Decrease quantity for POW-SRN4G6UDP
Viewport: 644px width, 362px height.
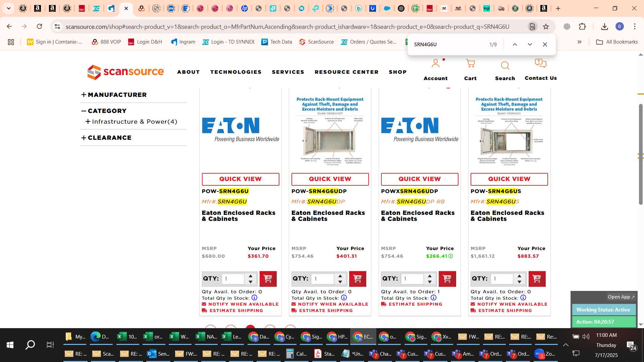[x=340, y=282]
